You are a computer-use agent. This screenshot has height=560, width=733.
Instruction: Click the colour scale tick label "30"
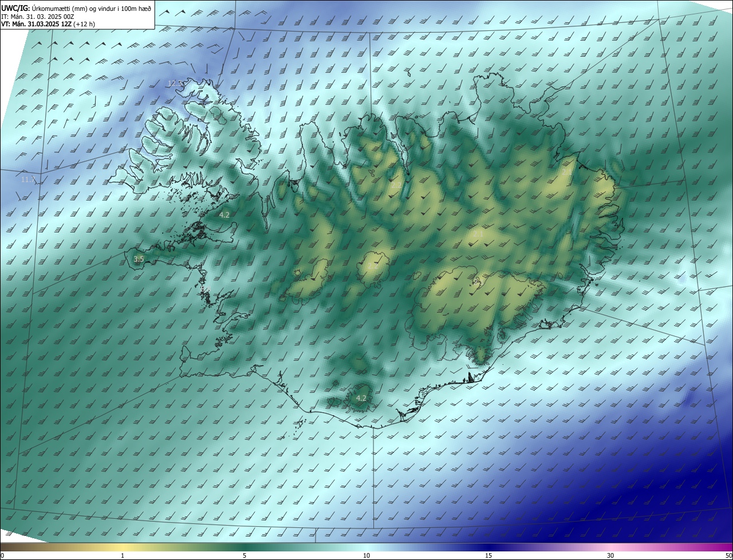610,555
